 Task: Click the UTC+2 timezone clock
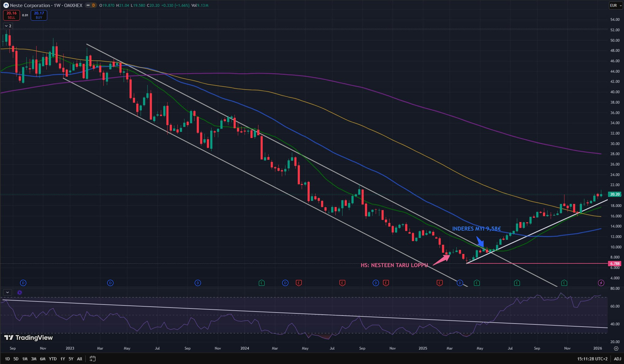tap(592, 359)
